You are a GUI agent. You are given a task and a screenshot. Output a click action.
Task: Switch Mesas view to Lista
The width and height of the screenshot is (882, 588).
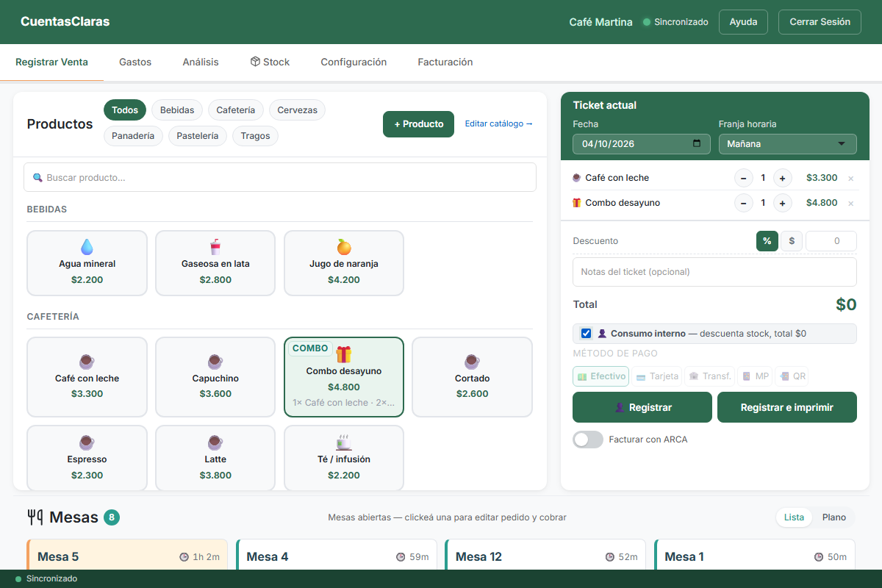(x=795, y=517)
